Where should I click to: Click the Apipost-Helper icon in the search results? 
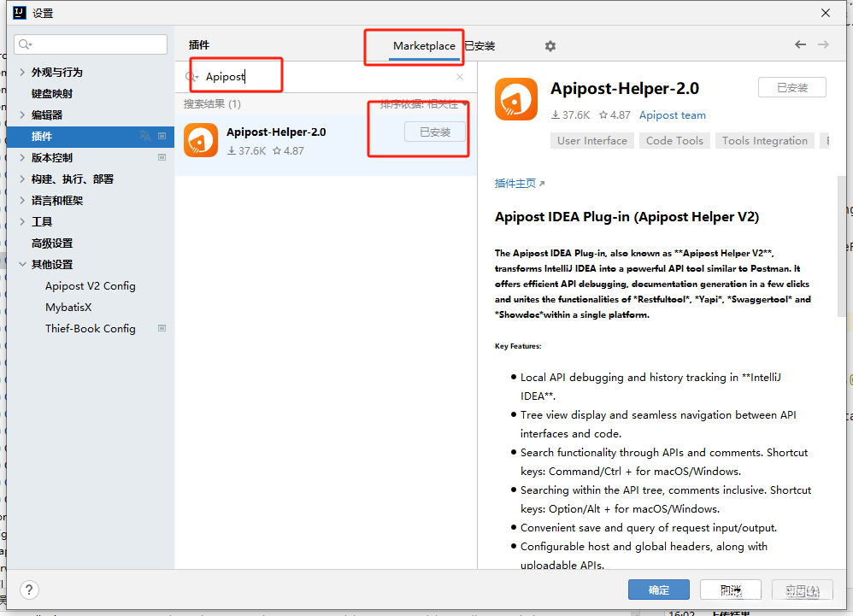coord(201,140)
